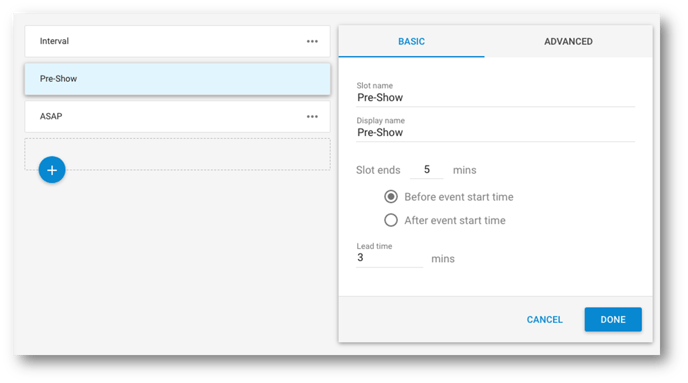The height and width of the screenshot is (383, 688).
Task: Click the Lead time value field
Action: pyautogui.click(x=389, y=258)
